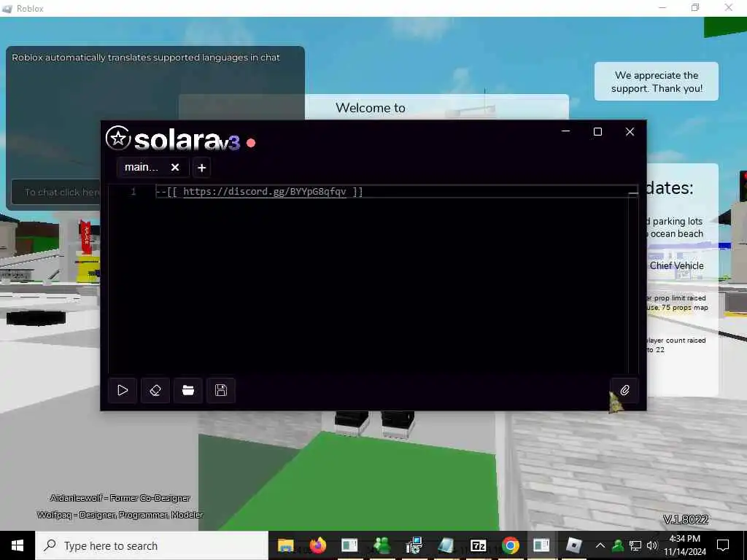
Task: Click the 'Chief Vehicle' update text
Action: point(676,265)
